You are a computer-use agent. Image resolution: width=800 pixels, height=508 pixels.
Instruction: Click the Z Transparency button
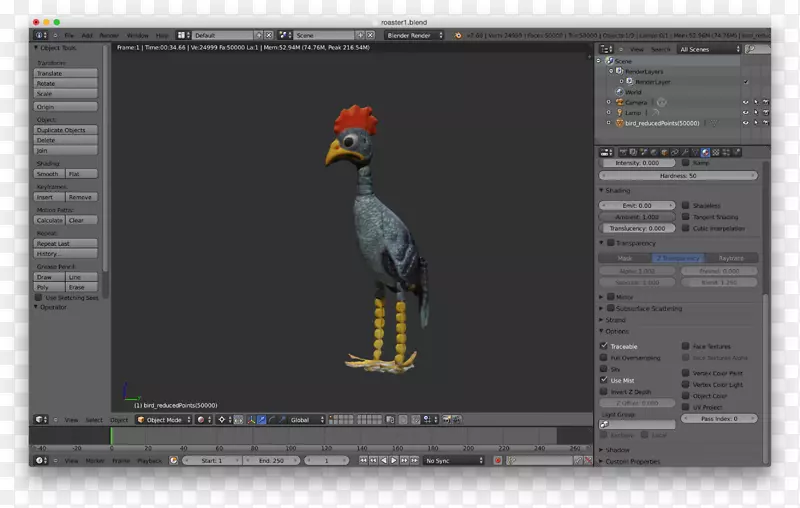click(678, 258)
